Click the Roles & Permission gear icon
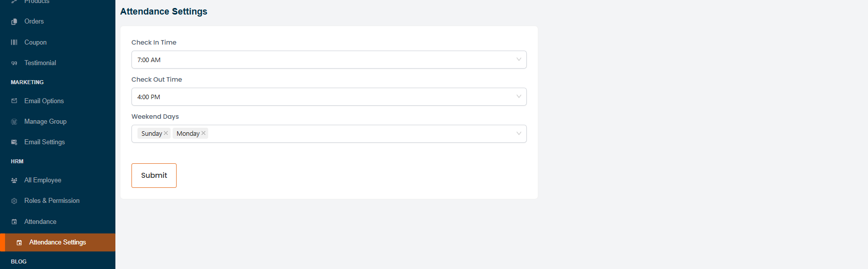The width and height of the screenshot is (868, 269). point(14,201)
